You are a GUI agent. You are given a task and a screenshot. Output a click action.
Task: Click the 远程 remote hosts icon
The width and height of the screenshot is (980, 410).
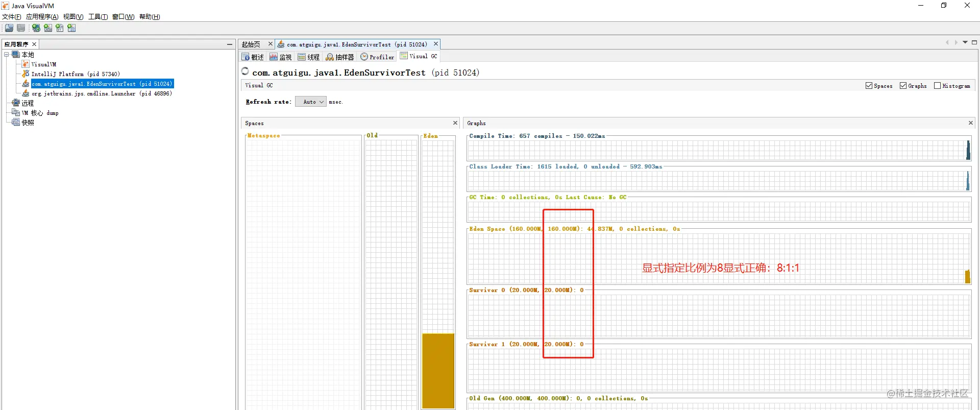16,103
